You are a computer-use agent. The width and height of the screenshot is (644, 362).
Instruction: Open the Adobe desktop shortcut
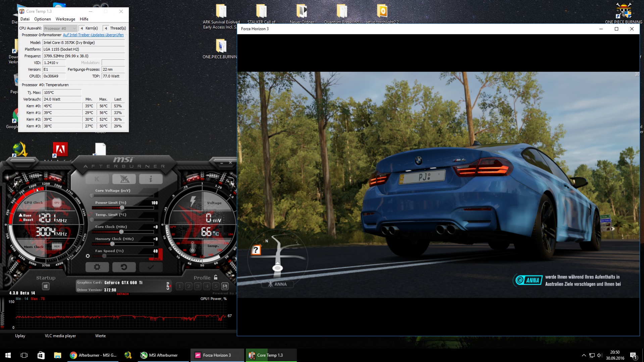(x=60, y=150)
